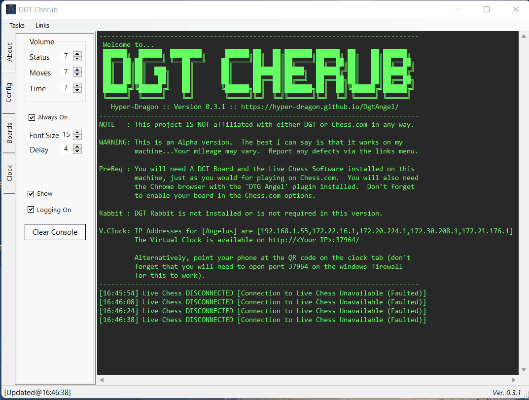
Task: Click the Hyper-Dragon version and URL line
Action: coord(254,107)
